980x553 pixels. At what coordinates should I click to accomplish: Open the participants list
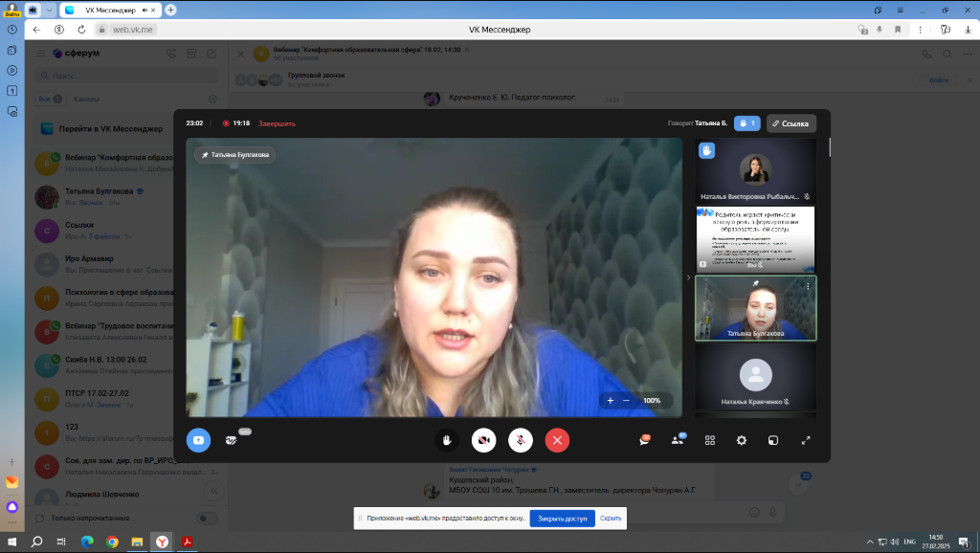pyautogui.click(x=678, y=440)
